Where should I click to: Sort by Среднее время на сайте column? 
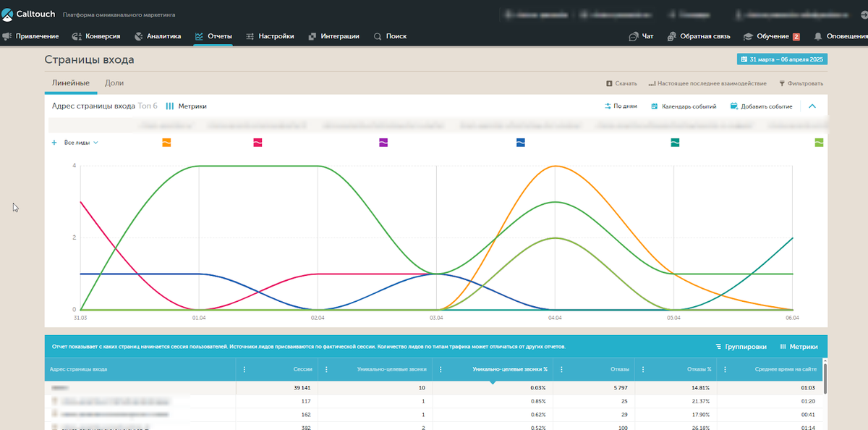[x=786, y=369]
